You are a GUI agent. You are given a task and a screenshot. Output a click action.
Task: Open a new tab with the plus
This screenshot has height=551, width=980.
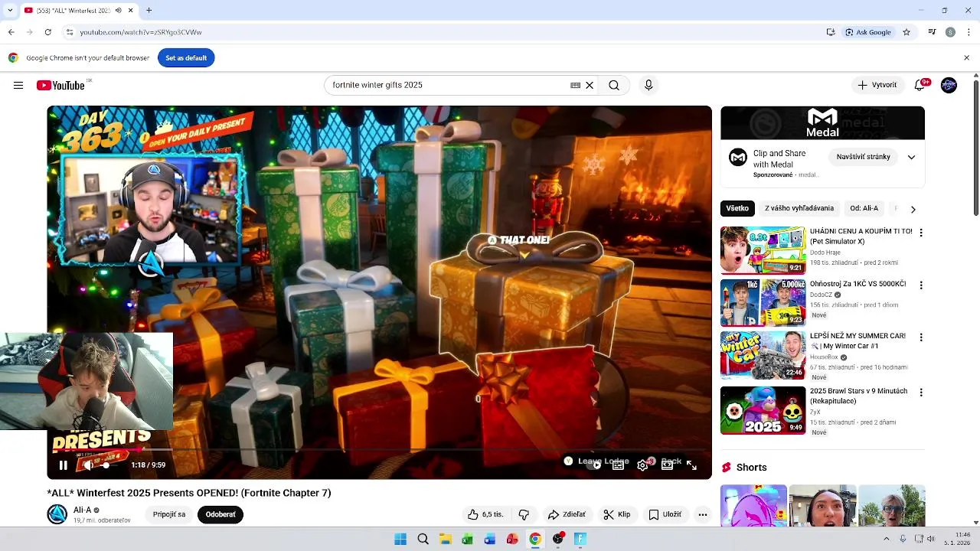[x=149, y=11]
